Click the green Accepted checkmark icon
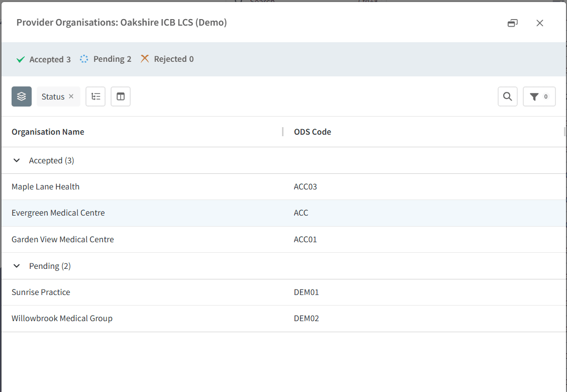 pyautogui.click(x=21, y=59)
